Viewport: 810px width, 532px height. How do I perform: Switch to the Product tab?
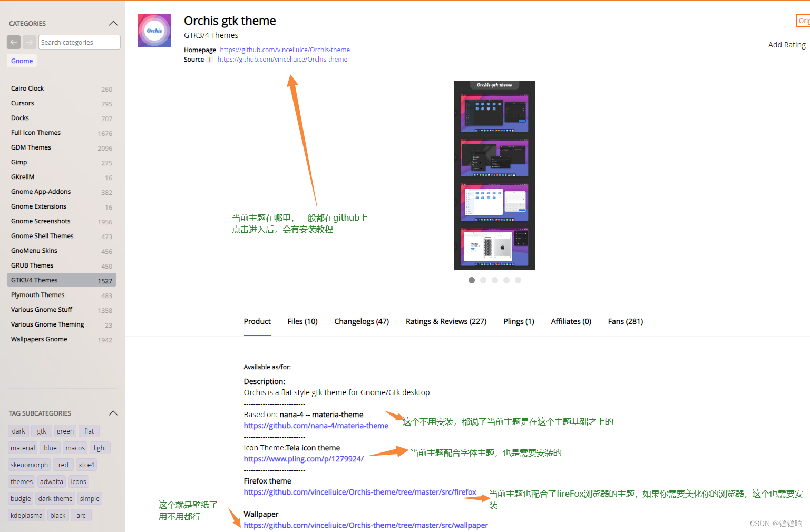(257, 321)
